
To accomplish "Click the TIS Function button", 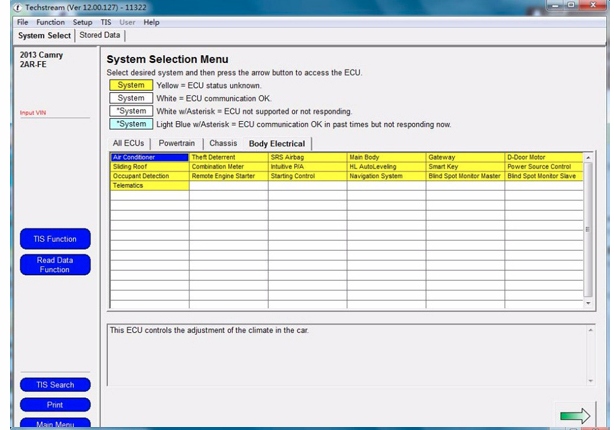I will pyautogui.click(x=55, y=239).
